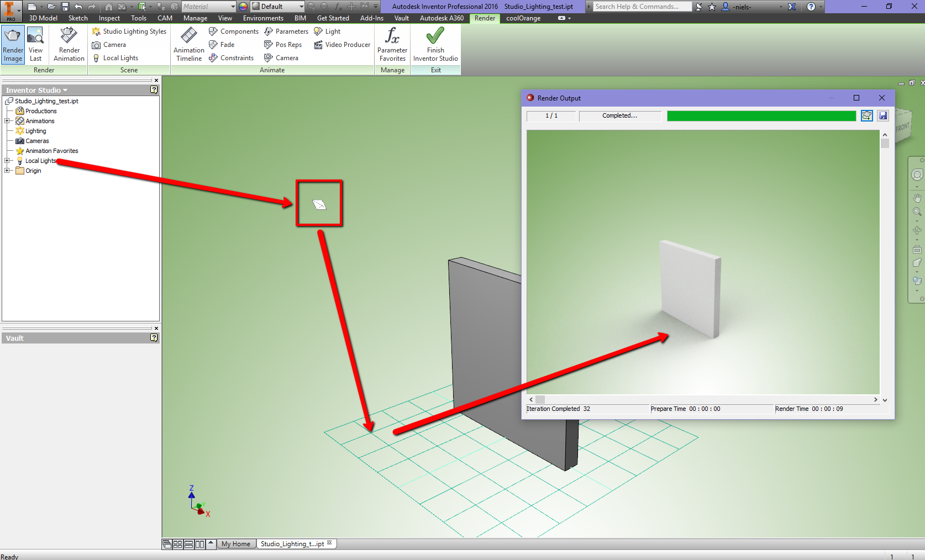The image size is (925, 560).
Task: Switch to the Environments tab
Action: (x=263, y=18)
